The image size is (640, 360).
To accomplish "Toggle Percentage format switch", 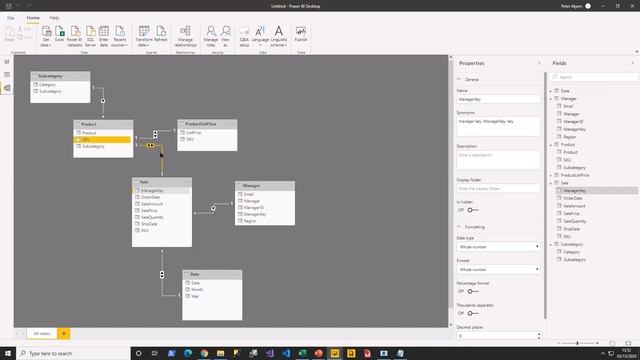I will pos(473,291).
